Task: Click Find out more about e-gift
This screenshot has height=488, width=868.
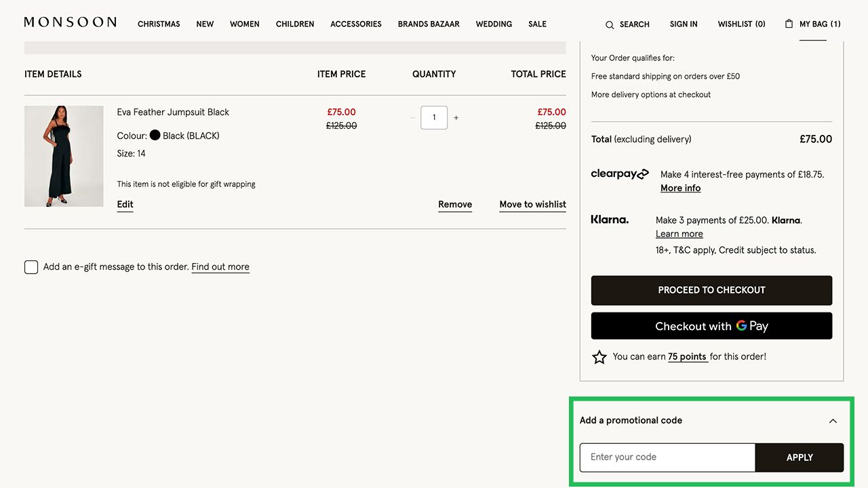Action: pos(220,267)
